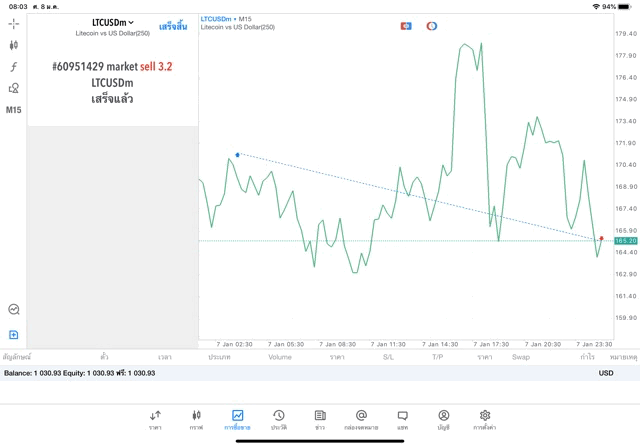
Task: Click the S/L column header
Action: coord(388,357)
